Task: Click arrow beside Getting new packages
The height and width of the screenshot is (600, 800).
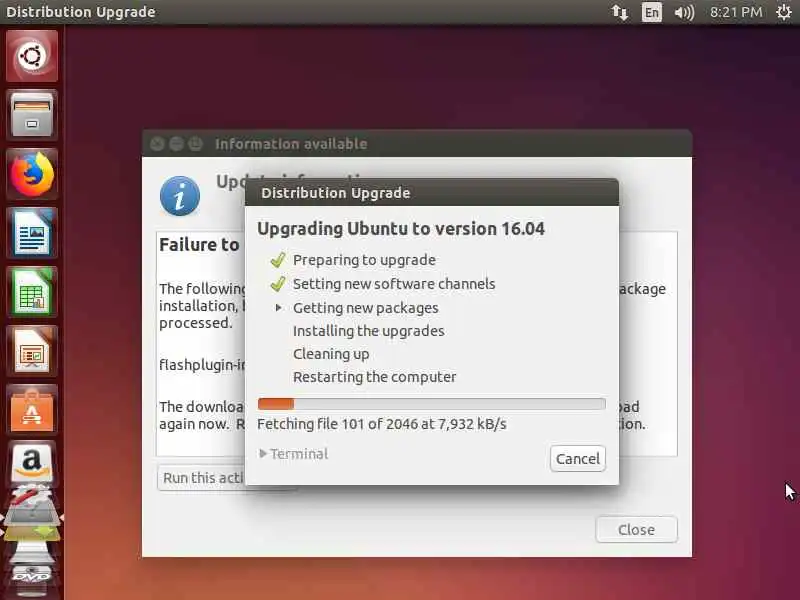Action: coord(279,308)
